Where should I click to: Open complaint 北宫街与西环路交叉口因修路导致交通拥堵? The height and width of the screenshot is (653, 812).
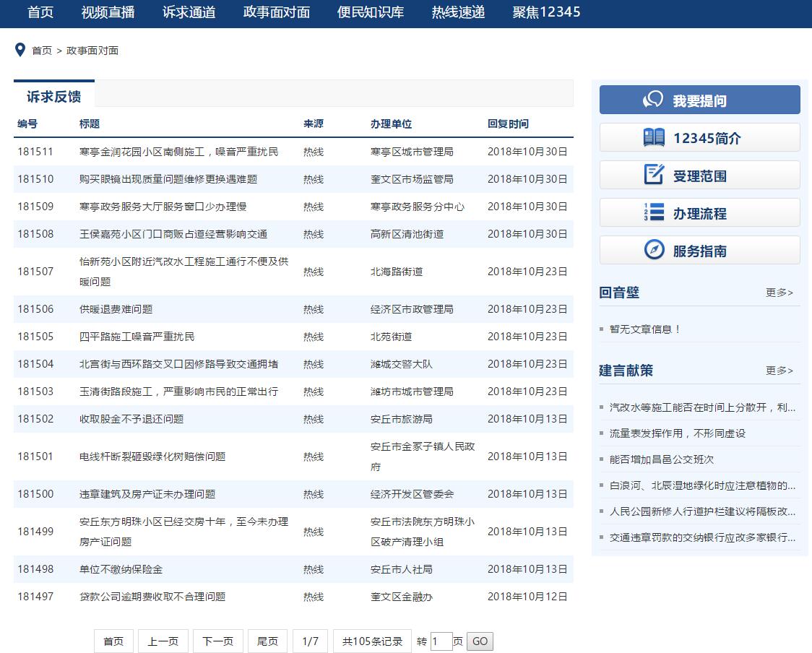(178, 364)
